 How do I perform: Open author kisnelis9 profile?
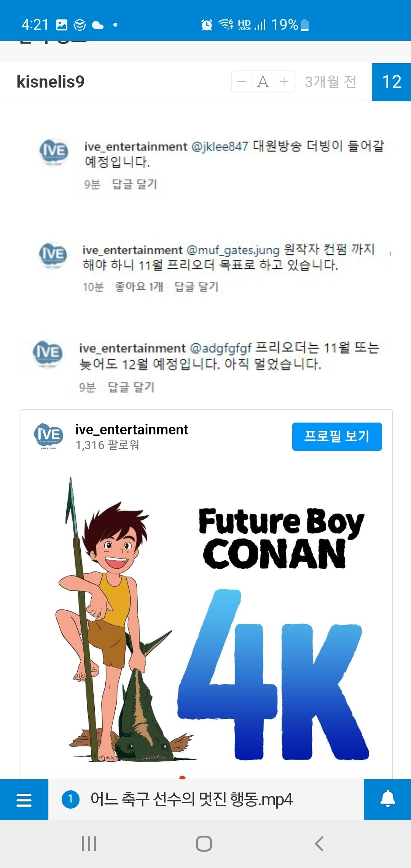(50, 82)
